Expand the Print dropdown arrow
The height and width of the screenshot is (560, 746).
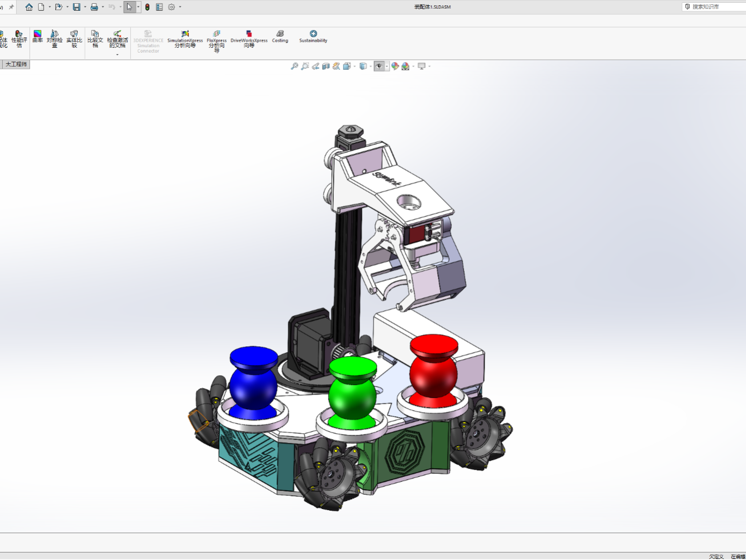[x=103, y=7]
